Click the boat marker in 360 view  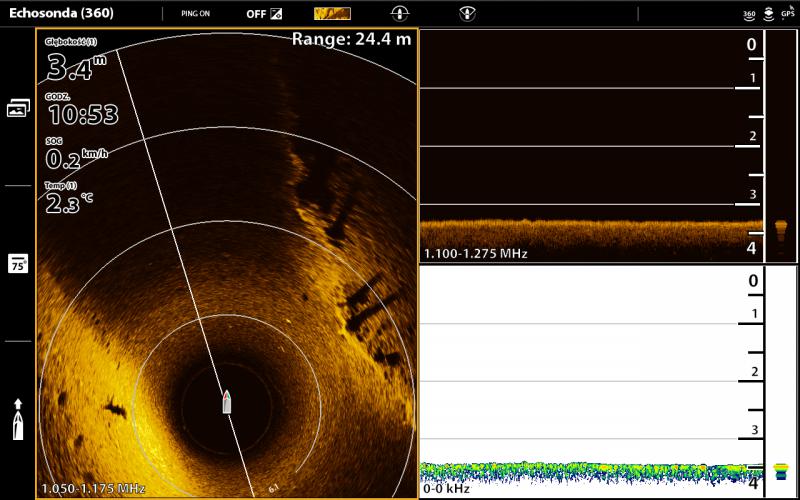point(227,401)
